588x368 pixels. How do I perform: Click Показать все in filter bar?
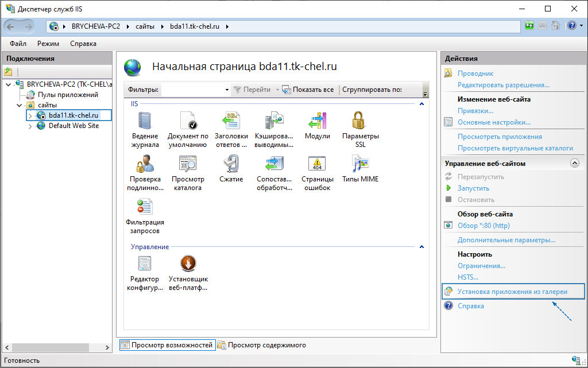tap(308, 90)
